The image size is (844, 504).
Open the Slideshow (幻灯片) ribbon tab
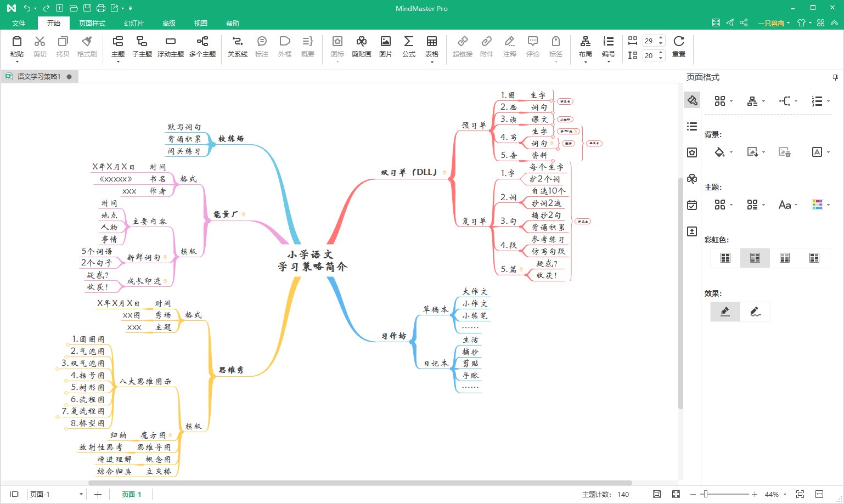[x=133, y=23]
